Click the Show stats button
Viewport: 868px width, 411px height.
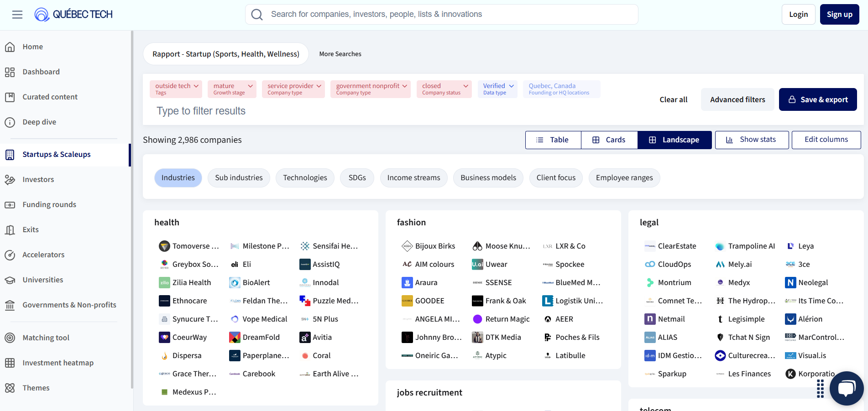click(752, 140)
